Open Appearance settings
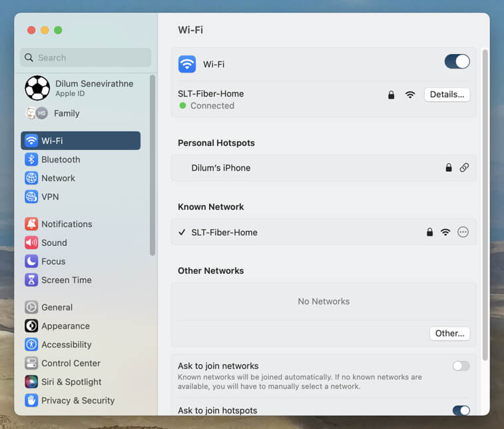 point(81,326)
